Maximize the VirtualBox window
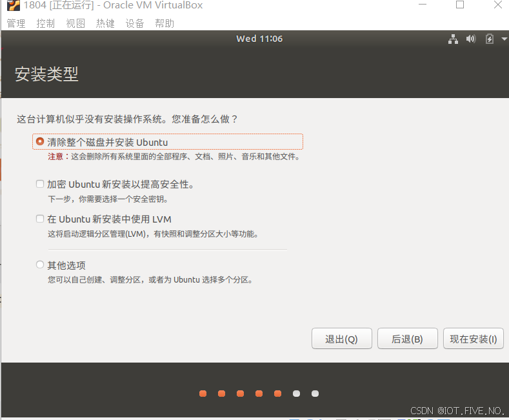509x420 pixels. (x=460, y=5)
